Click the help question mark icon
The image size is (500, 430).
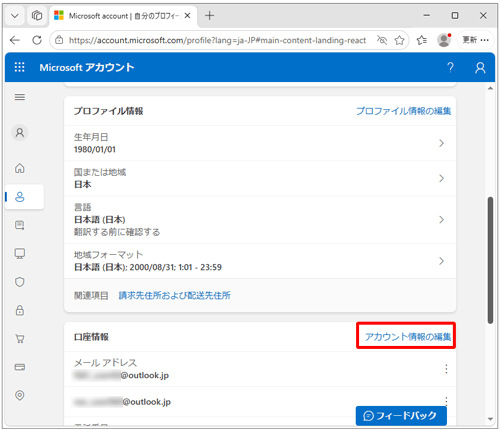[x=450, y=67]
